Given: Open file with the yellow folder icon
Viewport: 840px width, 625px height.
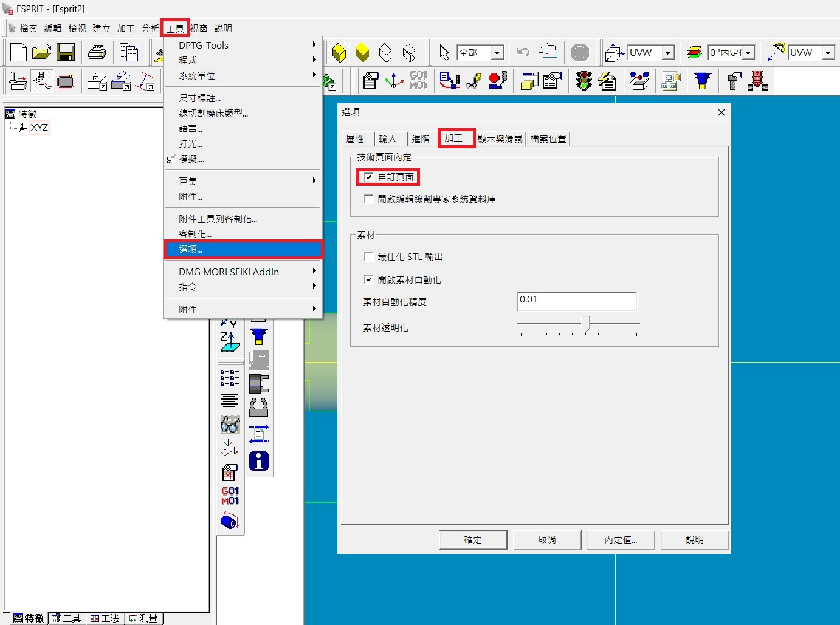Looking at the screenshot, I should (41, 52).
